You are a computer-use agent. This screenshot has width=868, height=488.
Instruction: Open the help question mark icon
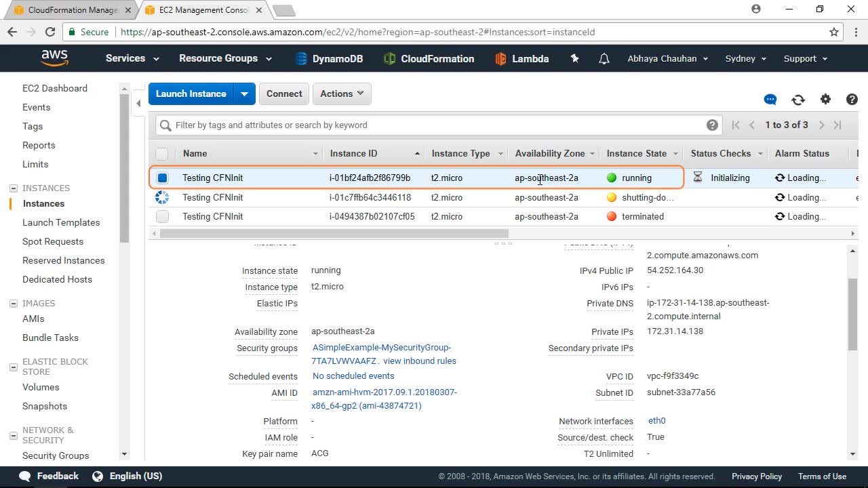(852, 99)
